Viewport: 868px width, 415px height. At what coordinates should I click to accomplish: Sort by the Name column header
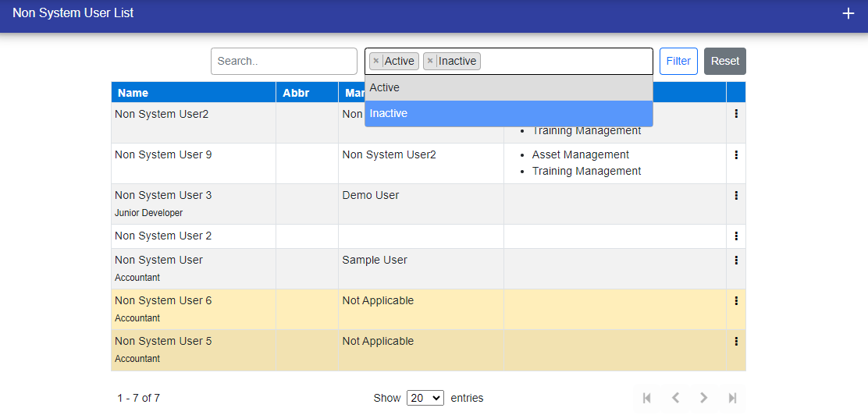(133, 93)
